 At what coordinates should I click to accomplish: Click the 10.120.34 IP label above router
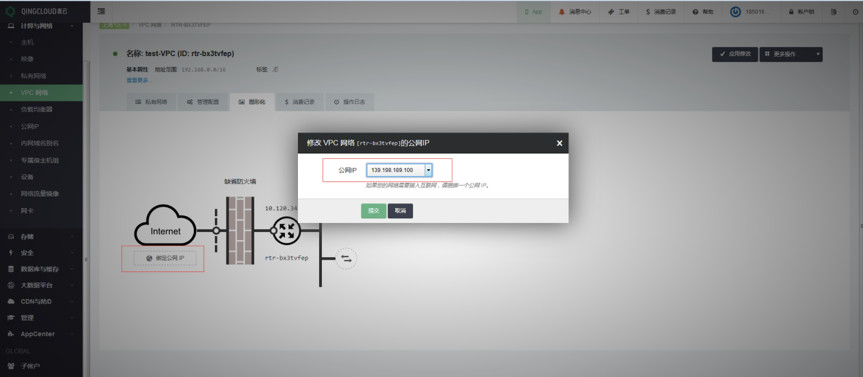pos(281,209)
